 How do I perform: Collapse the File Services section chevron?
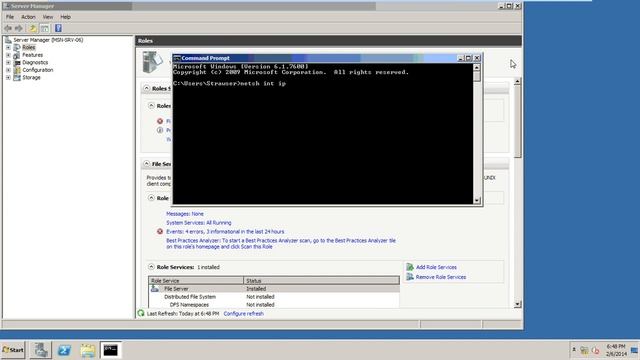pos(147,164)
